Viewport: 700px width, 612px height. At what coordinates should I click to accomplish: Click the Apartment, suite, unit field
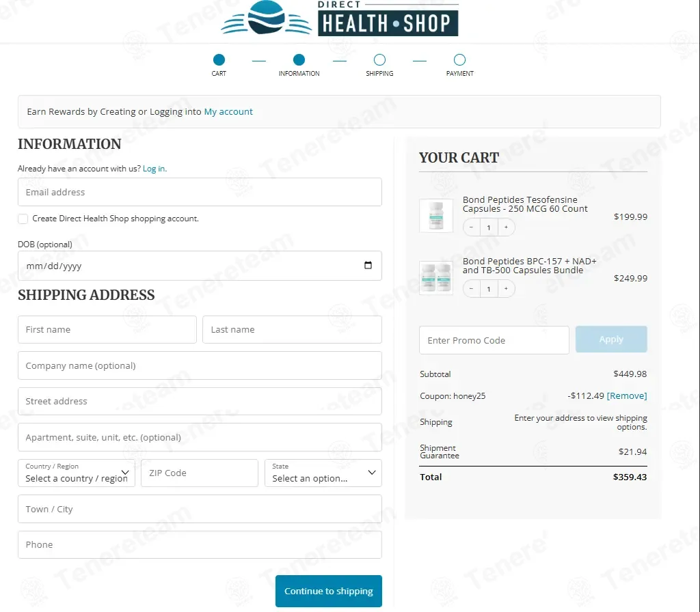[200, 437]
